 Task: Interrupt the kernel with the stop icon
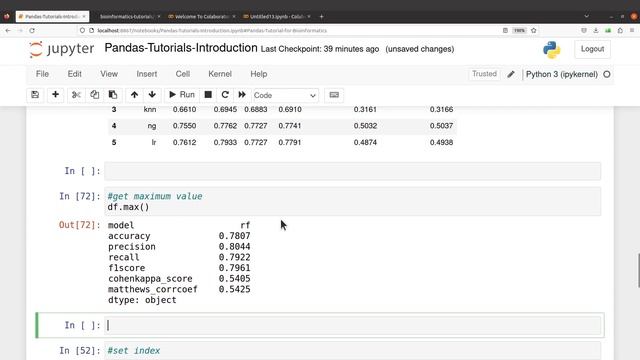point(208,95)
